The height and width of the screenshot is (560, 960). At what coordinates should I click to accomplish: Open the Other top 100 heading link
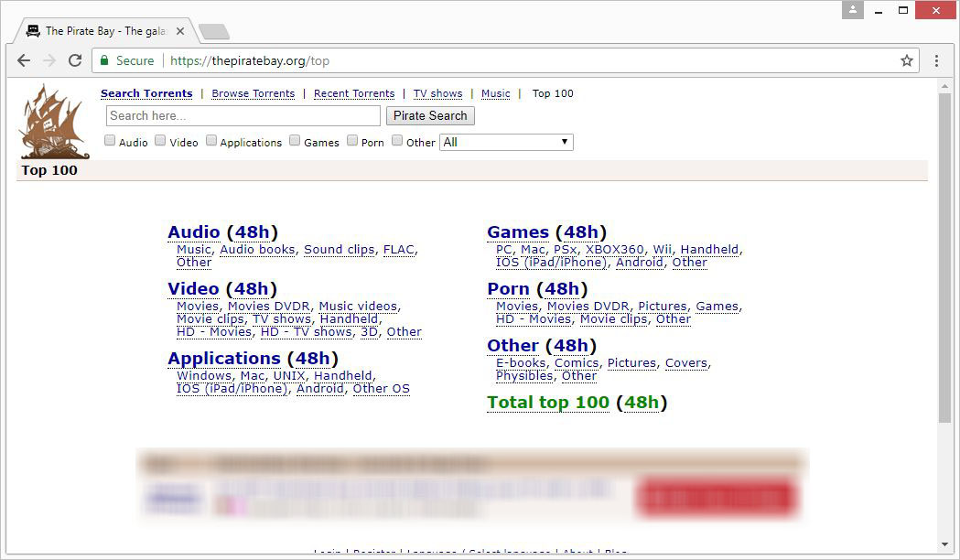(512, 345)
